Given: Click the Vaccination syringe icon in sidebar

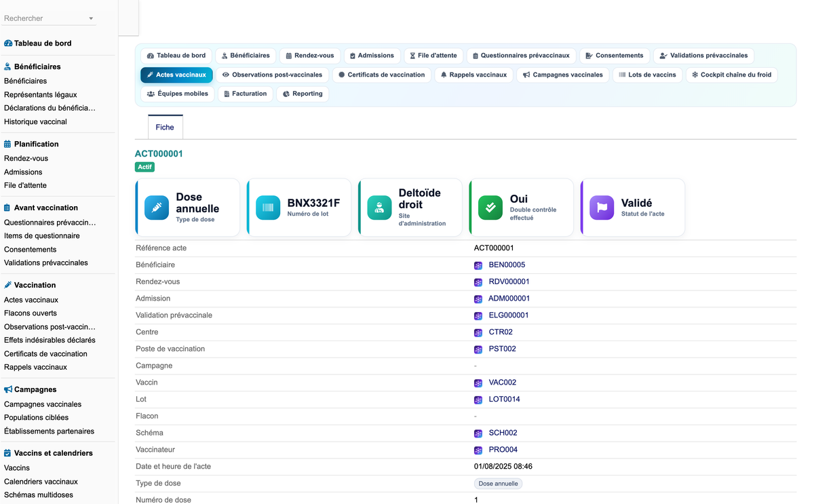Looking at the screenshot, I should [8, 285].
